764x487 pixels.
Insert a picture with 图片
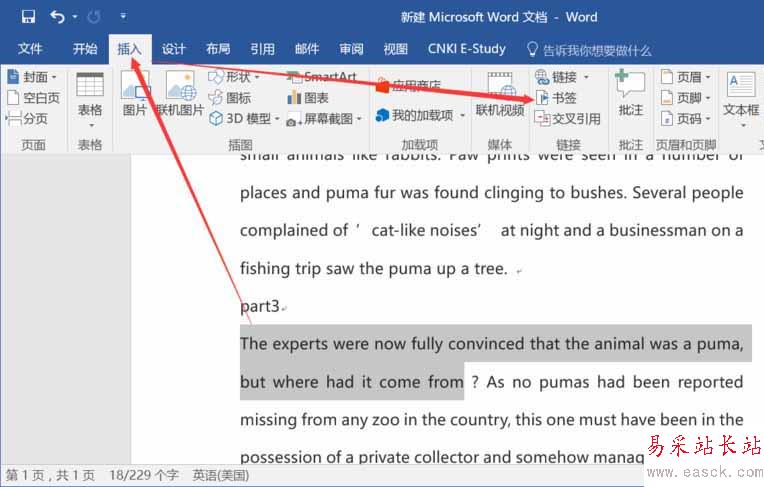134,94
